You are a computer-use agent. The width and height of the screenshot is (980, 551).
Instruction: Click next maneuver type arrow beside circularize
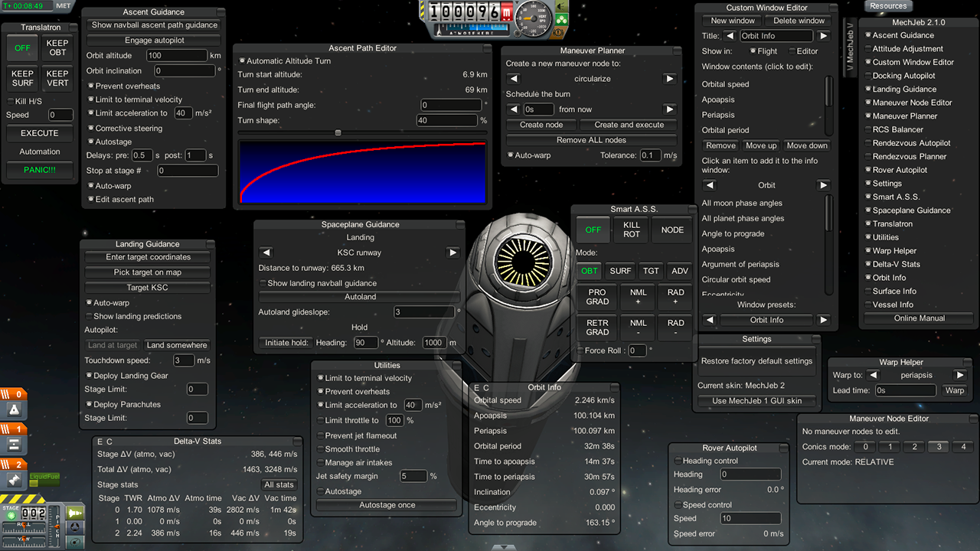[669, 79]
